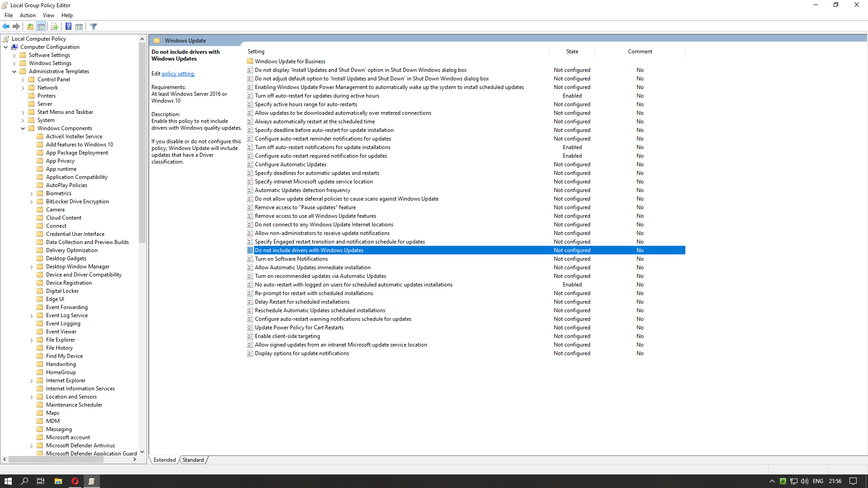
Task: Open File Explorer from the taskbar
Action: tap(58, 481)
